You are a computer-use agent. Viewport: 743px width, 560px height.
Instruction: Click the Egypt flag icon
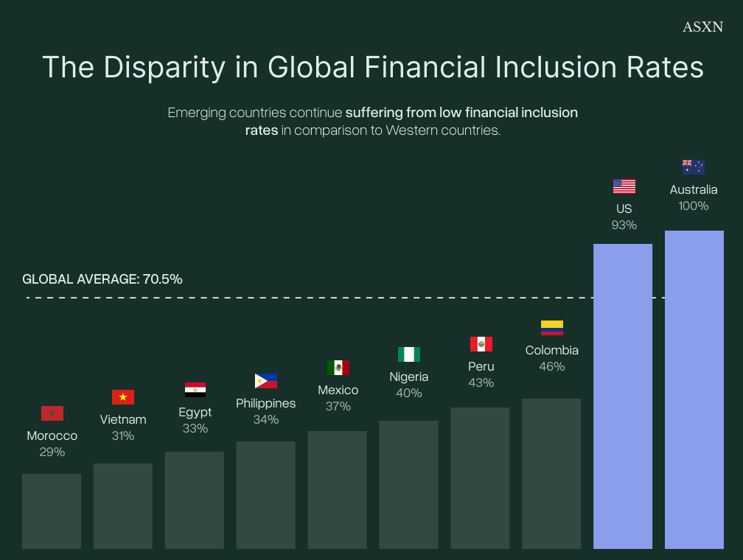click(x=195, y=390)
